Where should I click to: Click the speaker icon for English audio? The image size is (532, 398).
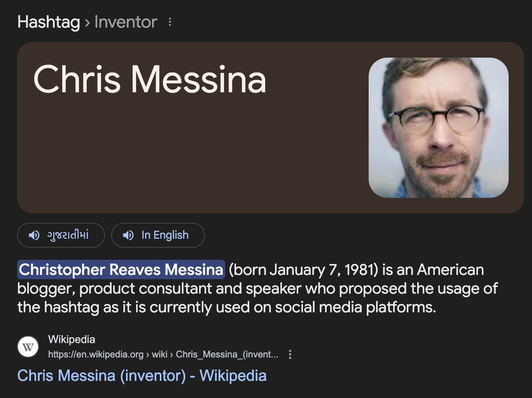coord(128,235)
